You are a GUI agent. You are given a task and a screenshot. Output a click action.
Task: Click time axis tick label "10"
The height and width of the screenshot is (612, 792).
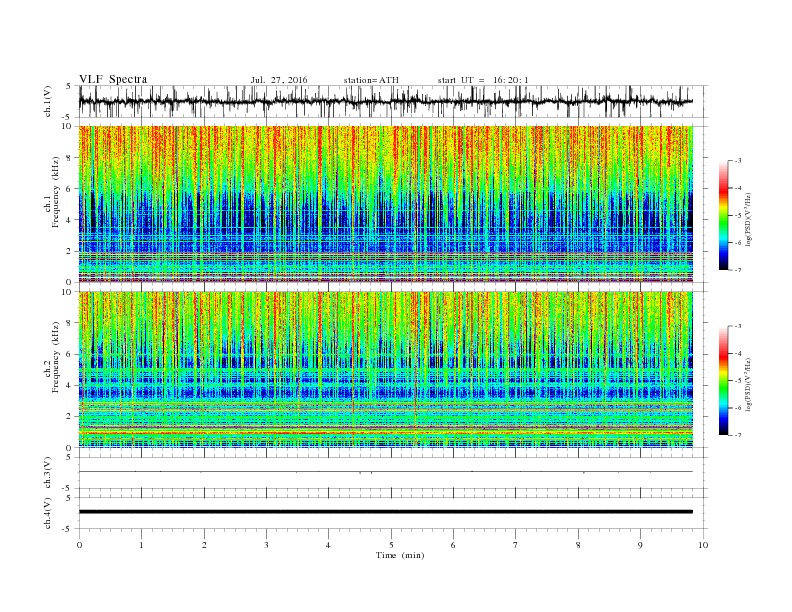click(x=703, y=545)
